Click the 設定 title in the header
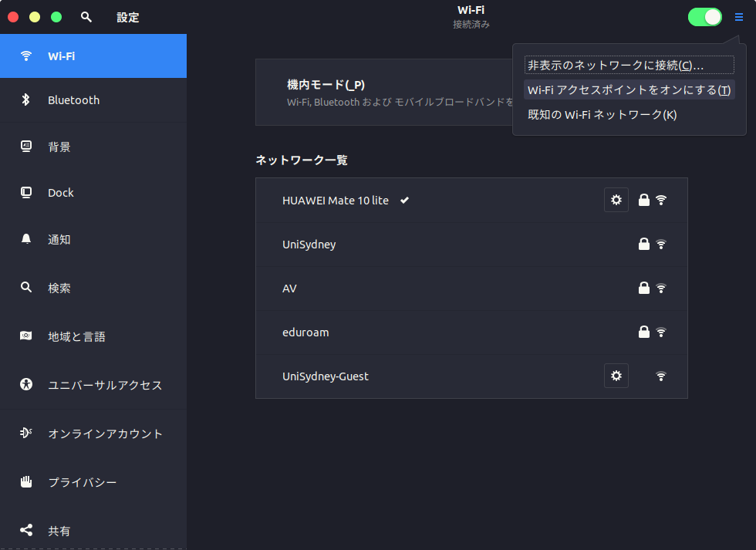 coord(128,17)
